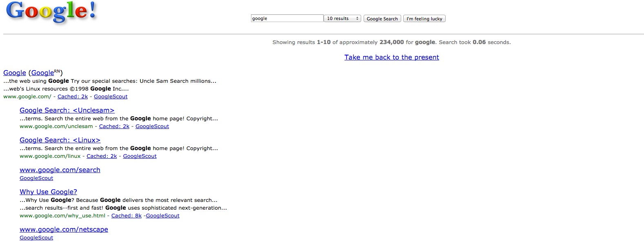The image size is (644, 248).
Task: Click the I'm feeling lucky button
Action: (x=424, y=19)
